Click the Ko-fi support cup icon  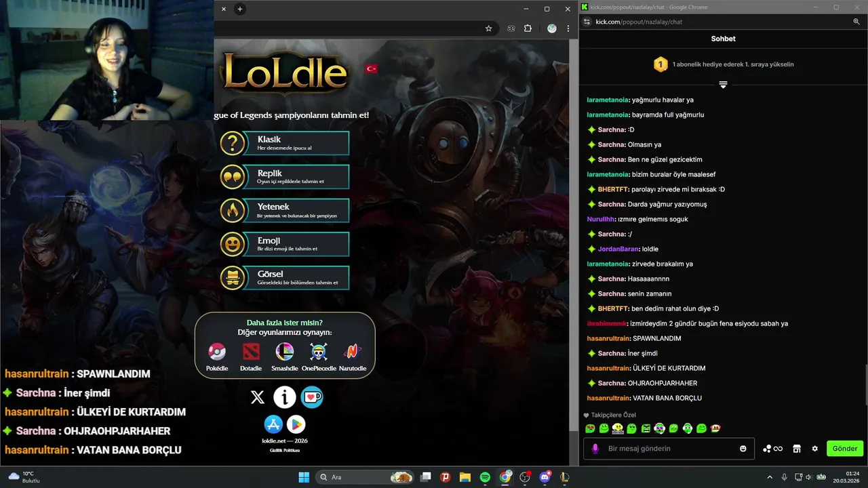point(312,398)
